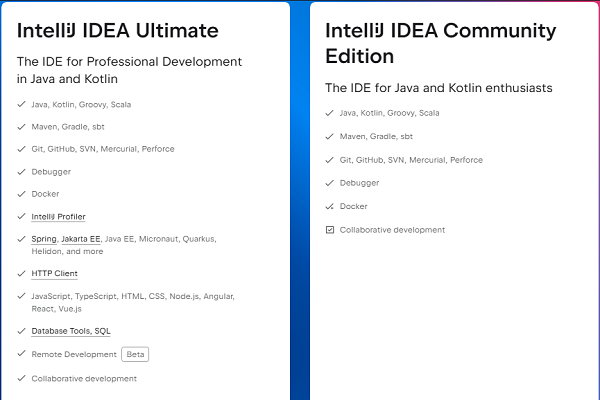Screen dimensions: 600x400
Task: Click the checkmark beside Spring, Jakarta EE row
Action: point(21,239)
